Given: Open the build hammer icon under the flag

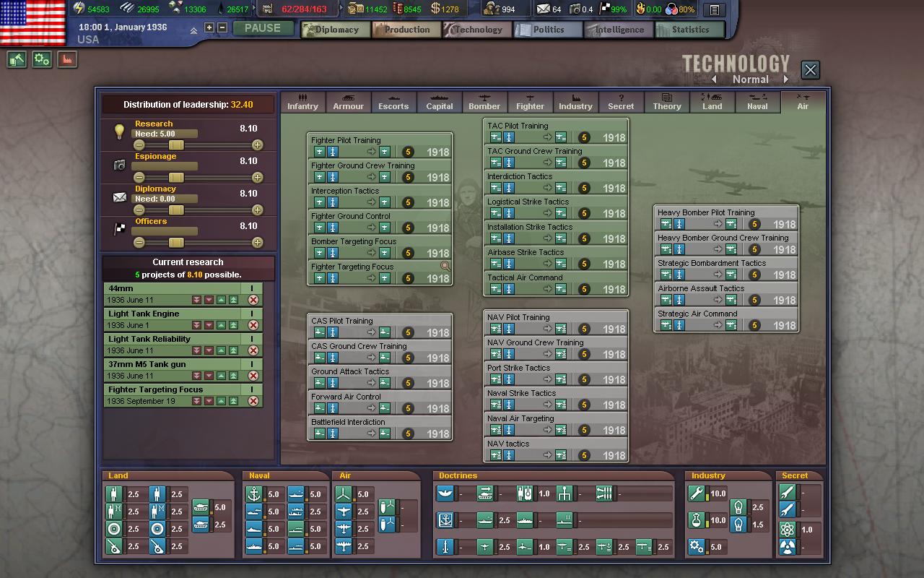Looking at the screenshot, I should click(x=17, y=60).
